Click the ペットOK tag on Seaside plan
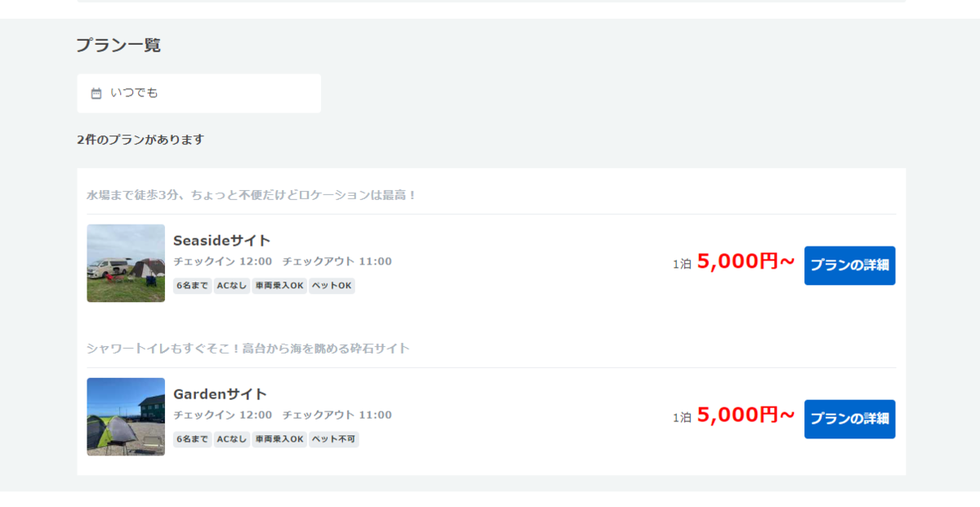Viewport: 980px width, 507px height. point(332,286)
